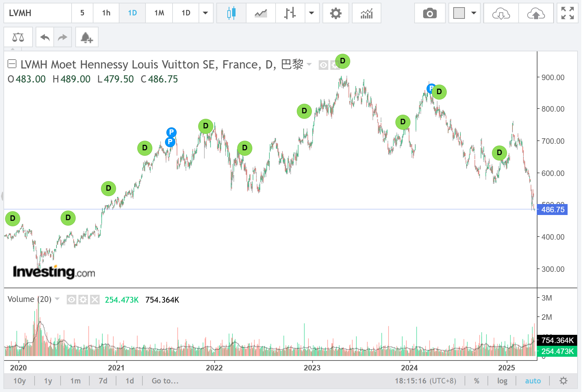
Task: Expand the LVMH title dropdown arrow
Action: click(309, 64)
